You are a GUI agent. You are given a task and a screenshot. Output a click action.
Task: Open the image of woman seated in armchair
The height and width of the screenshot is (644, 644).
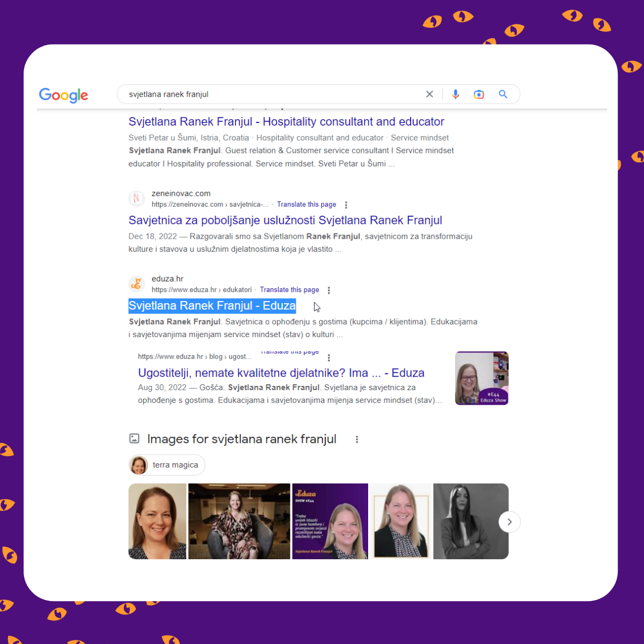[239, 521]
